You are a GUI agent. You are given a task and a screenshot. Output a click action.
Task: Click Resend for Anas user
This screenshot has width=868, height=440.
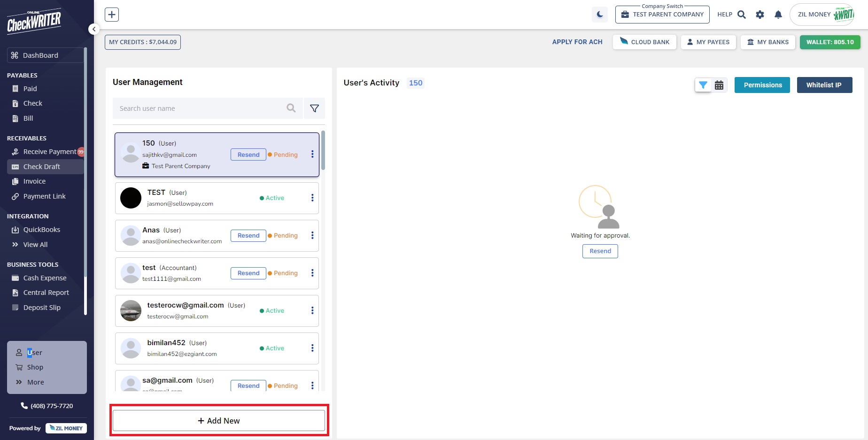point(248,236)
